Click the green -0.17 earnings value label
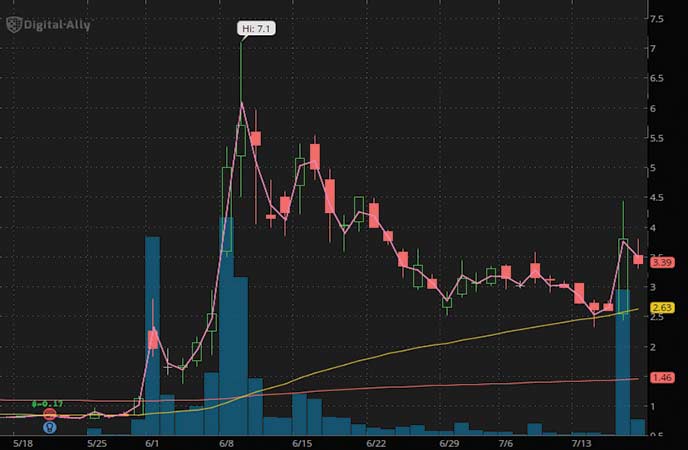Screen dimensions: 688x450 (47, 404)
